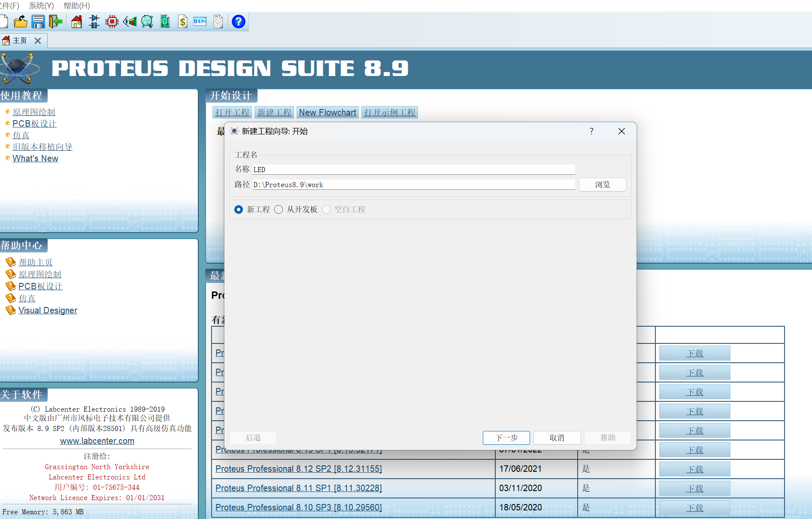This screenshot has height=519, width=812.
Task: Open the Home Page via house toolbar icon
Action: tap(77, 21)
